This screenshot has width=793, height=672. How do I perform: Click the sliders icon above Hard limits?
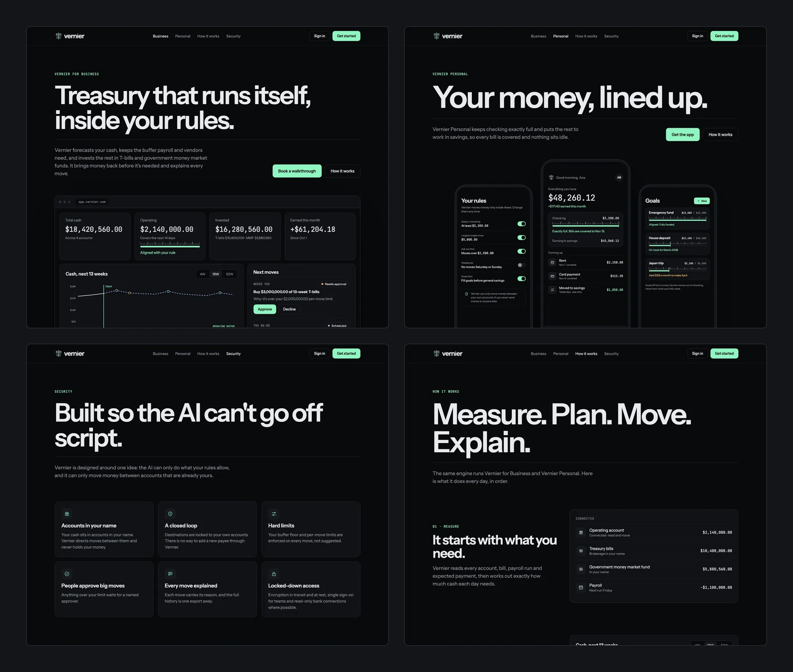pos(274,514)
